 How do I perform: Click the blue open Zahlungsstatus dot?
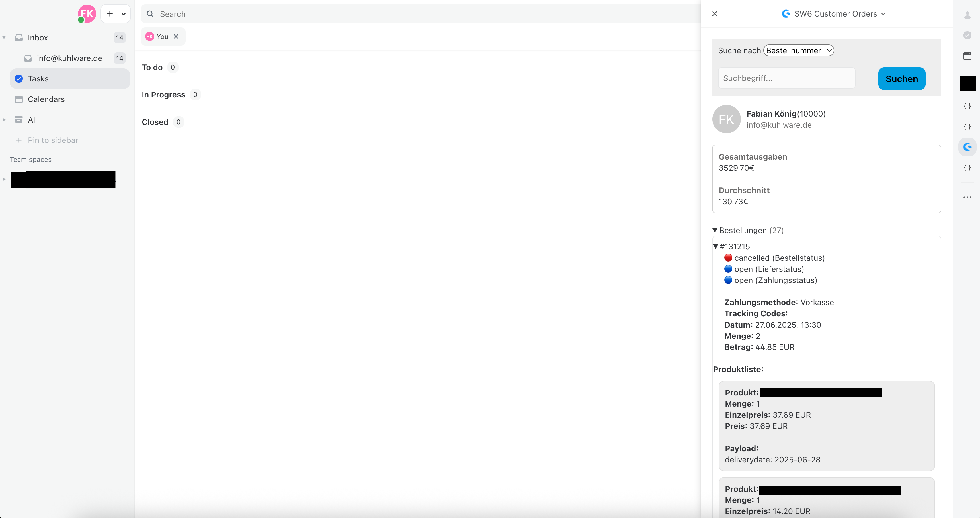(728, 280)
